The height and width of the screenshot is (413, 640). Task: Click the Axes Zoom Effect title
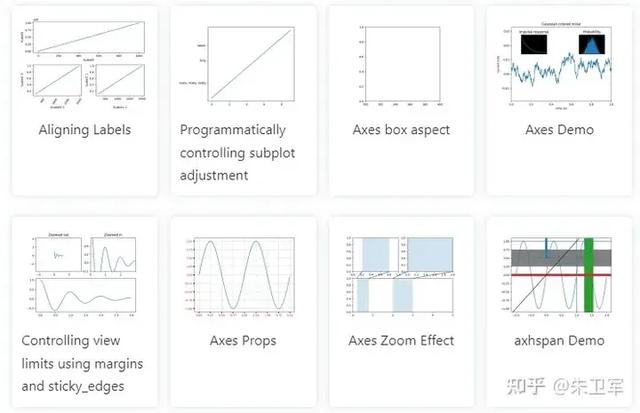(x=401, y=341)
